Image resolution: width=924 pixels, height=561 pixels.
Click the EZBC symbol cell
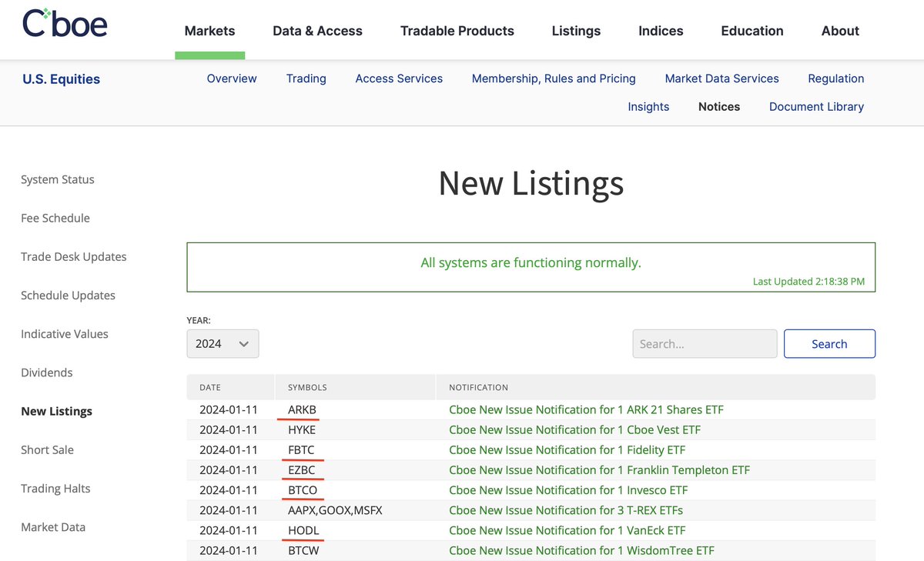301,469
